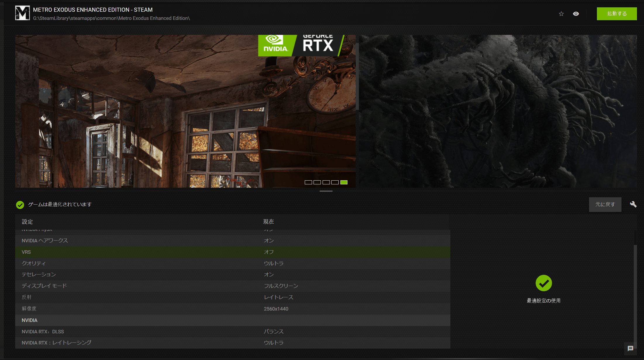This screenshot has width=644, height=360.
Task: Select first screenshot carousel indicator
Action: [x=308, y=182]
